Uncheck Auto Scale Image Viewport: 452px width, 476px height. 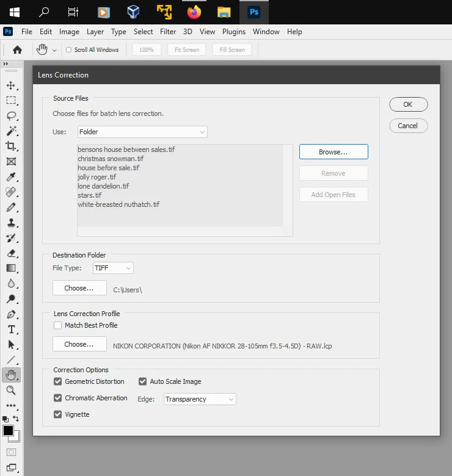pos(142,381)
